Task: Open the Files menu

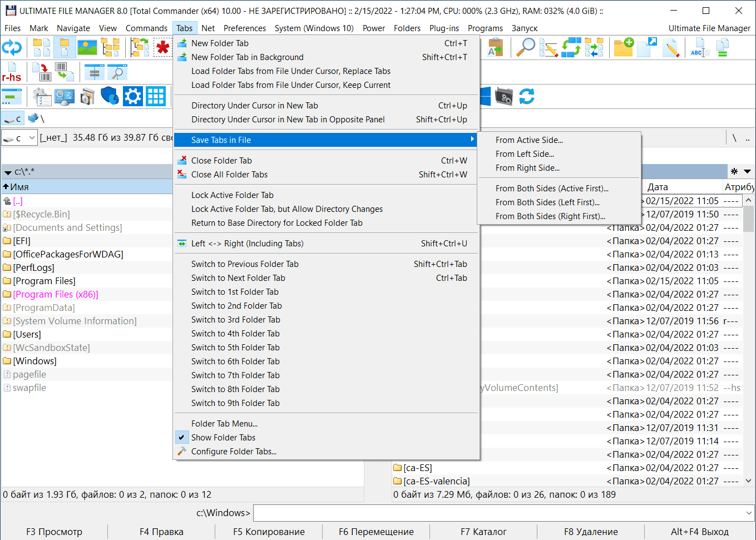Action: point(12,28)
